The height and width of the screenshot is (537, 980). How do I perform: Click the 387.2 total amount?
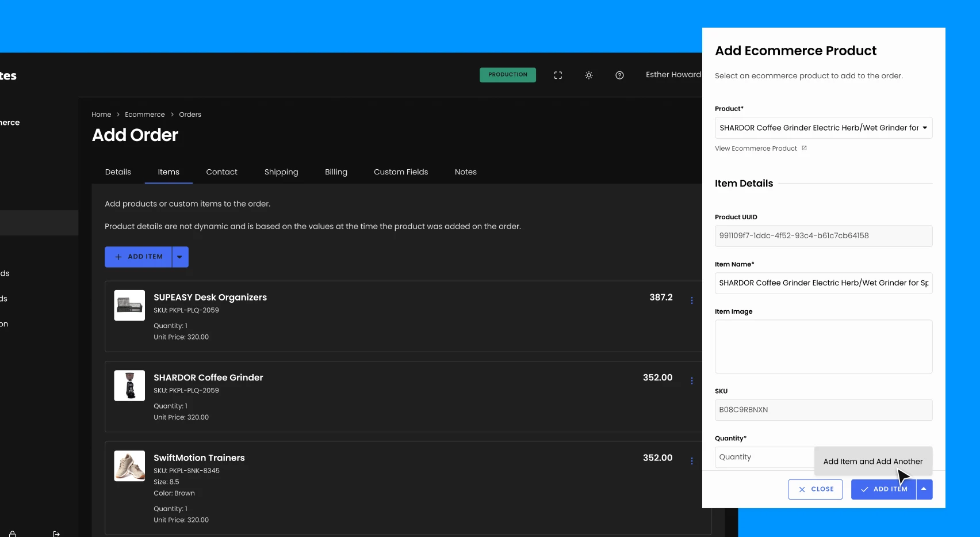(x=661, y=298)
